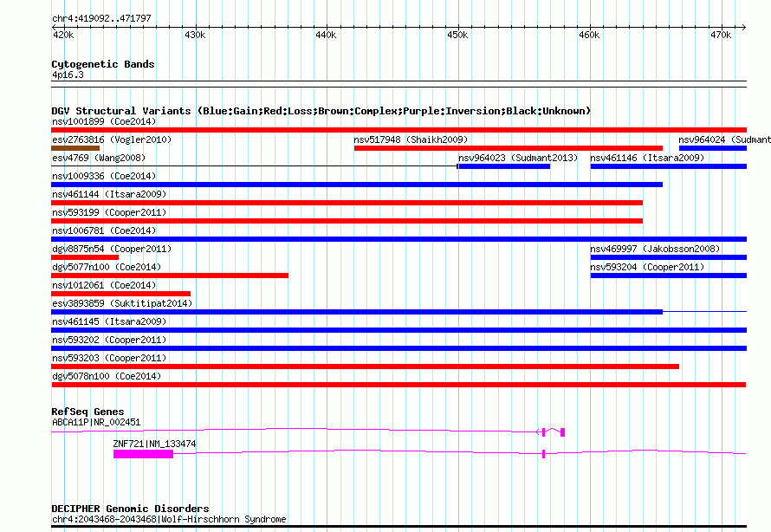Select the nsv1001899 Coe2014 variant label
Screen dimensions: 771x532
[104, 121]
